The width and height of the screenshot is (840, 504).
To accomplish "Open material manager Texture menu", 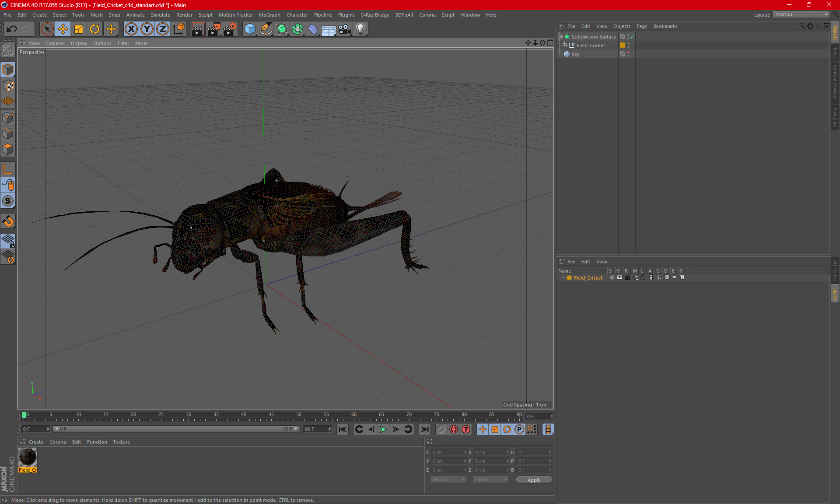I will pyautogui.click(x=121, y=442).
